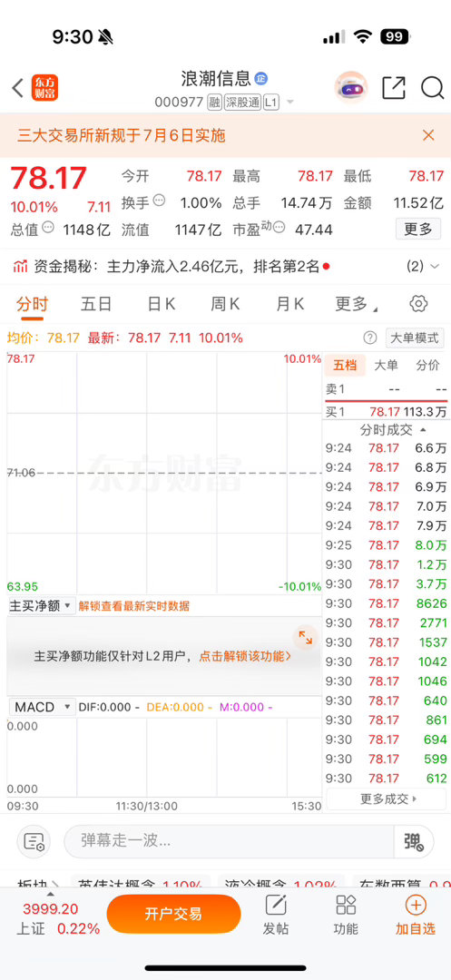Tap the 卖1 order row

point(386,389)
